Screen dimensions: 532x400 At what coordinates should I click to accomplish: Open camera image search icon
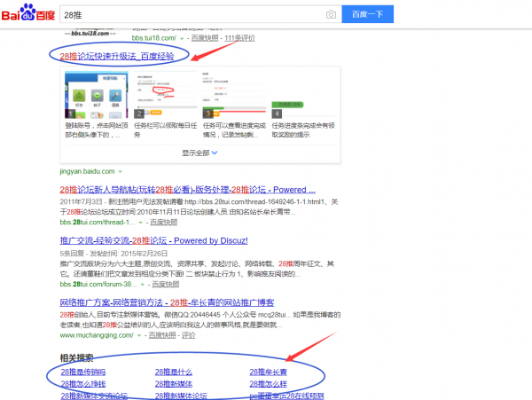[331, 14]
